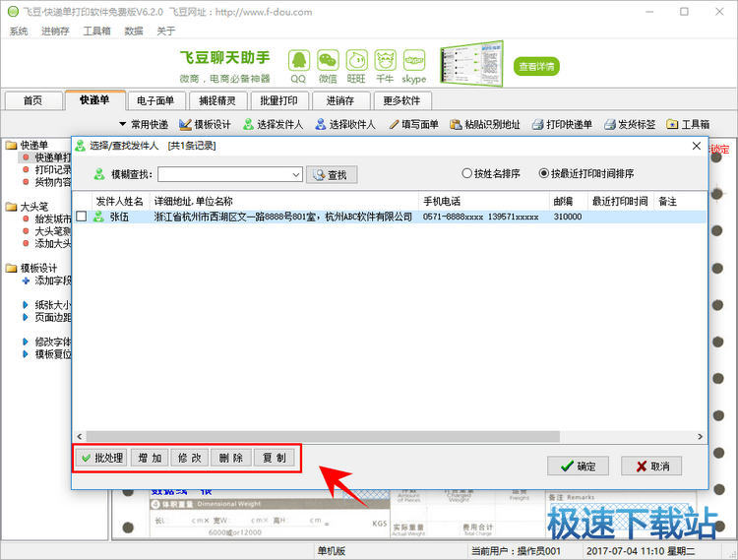Select 快递单 folder in left tree

pos(28,145)
